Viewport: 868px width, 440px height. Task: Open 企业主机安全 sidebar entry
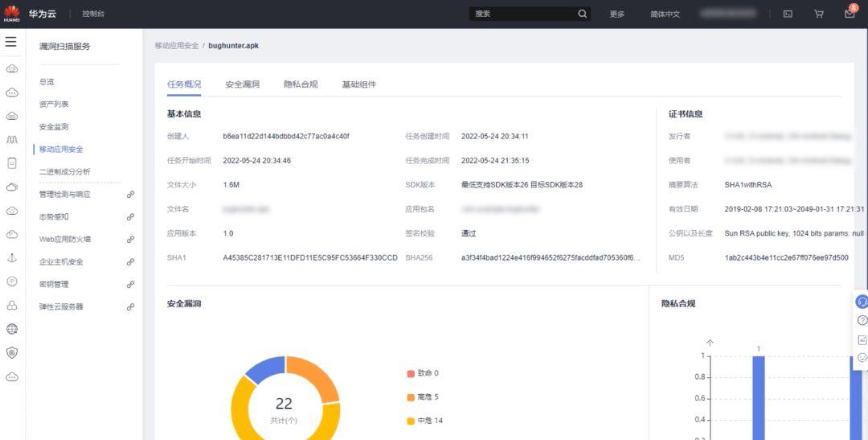(x=61, y=262)
